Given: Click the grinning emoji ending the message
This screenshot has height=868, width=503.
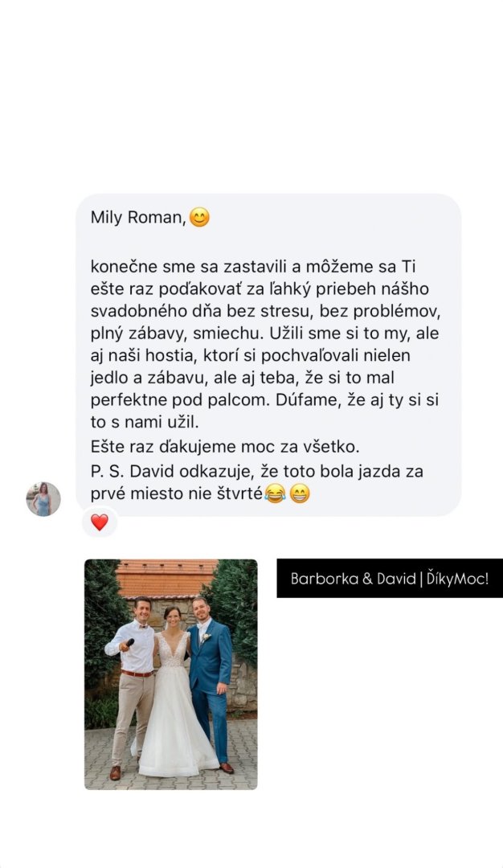Looking at the screenshot, I should click(x=300, y=493).
